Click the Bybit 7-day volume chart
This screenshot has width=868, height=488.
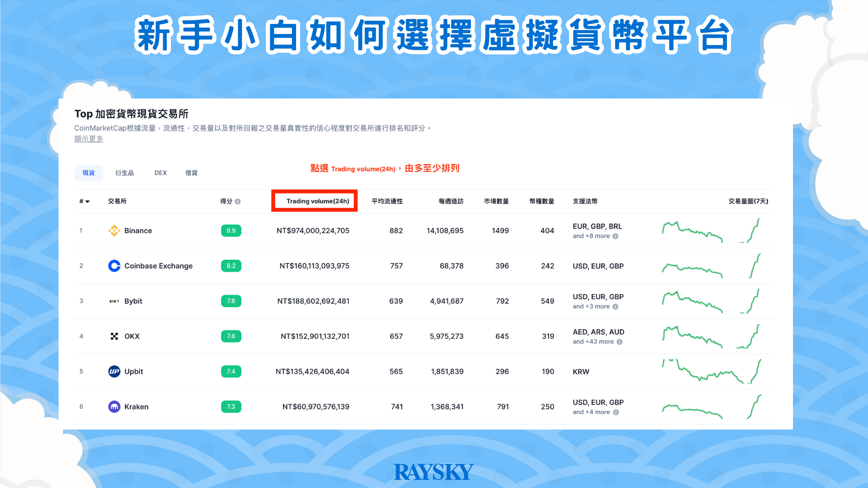tap(711, 301)
